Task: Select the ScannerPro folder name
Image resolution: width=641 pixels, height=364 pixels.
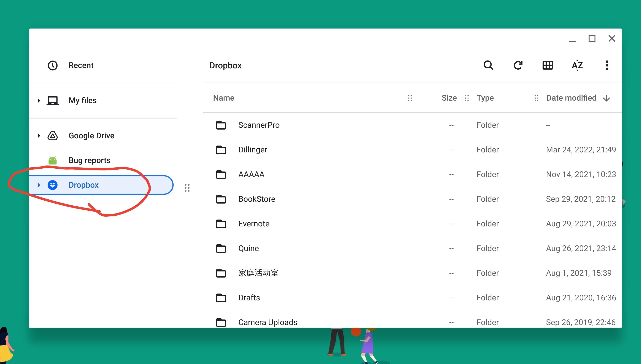Action: (x=259, y=125)
